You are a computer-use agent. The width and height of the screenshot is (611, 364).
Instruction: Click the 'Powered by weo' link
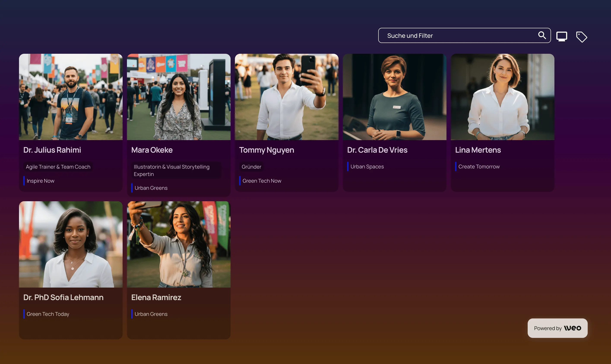[x=557, y=328]
